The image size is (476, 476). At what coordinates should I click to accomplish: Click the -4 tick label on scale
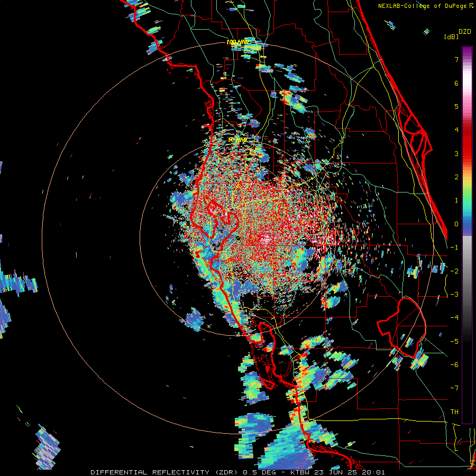454,318
